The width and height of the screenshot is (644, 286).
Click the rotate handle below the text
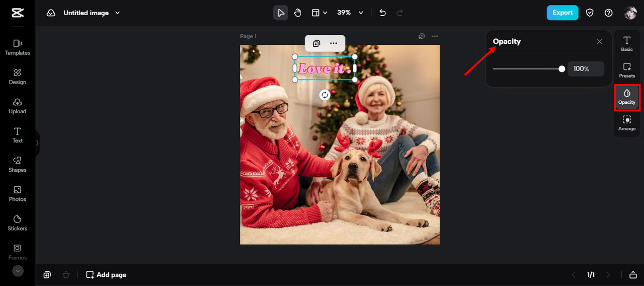[325, 95]
